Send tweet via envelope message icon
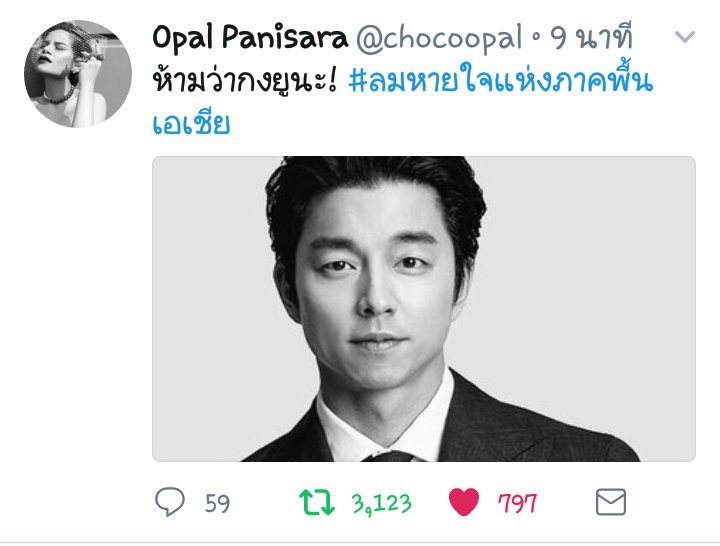 pyautogui.click(x=611, y=502)
